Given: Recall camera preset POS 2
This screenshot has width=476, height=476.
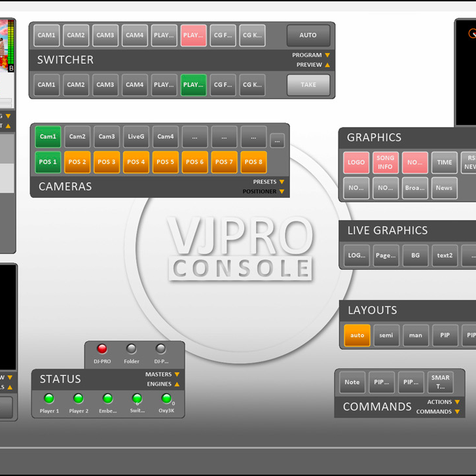Looking at the screenshot, I should [77, 162].
